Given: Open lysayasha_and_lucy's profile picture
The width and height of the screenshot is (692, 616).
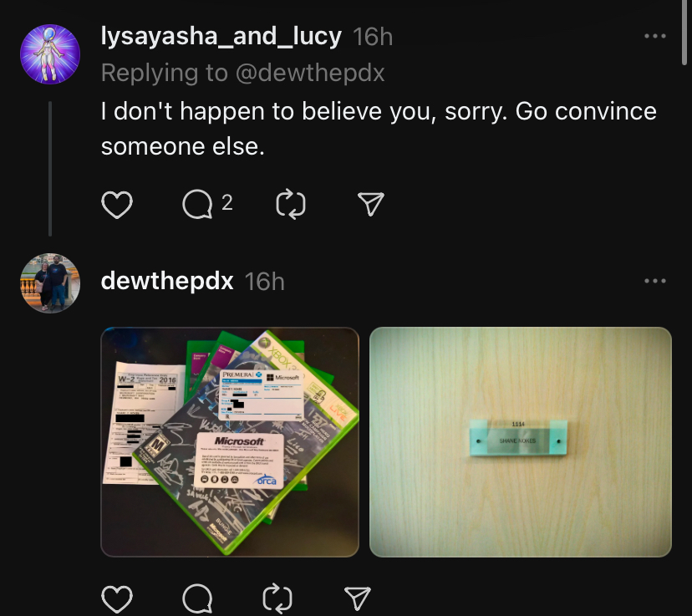Looking at the screenshot, I should (50, 53).
